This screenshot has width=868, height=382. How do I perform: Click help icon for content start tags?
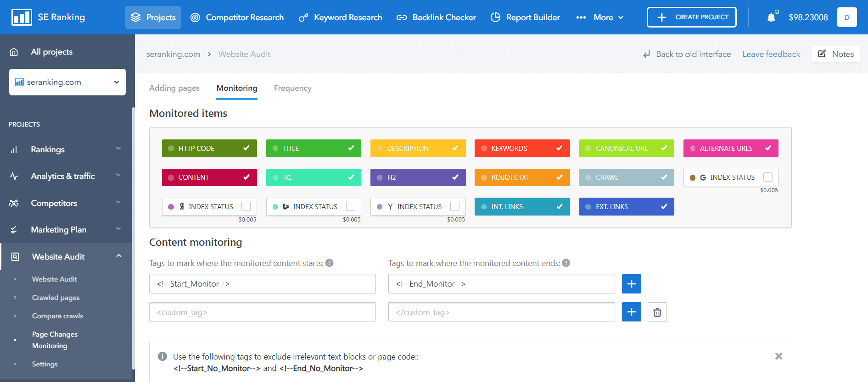coord(330,263)
